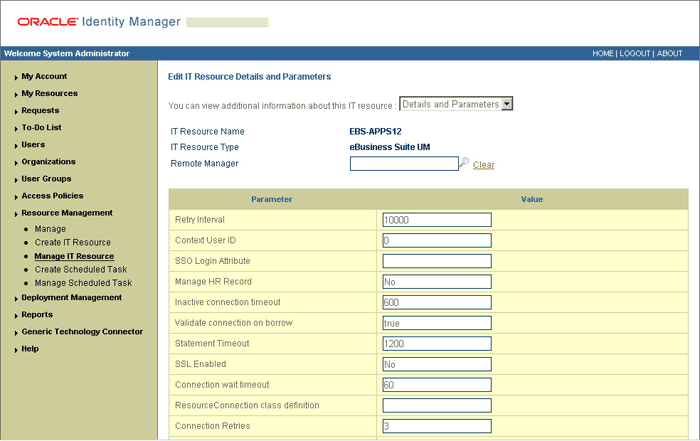This screenshot has width=700, height=441.
Task: Open Reports in the sidebar
Action: [x=37, y=315]
